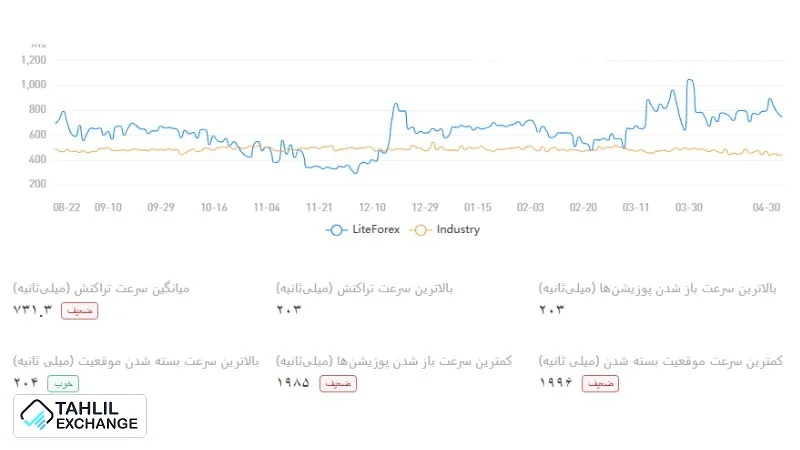The height and width of the screenshot is (450, 800).
Task: Click the LiteForex blue legend marker
Action: click(337, 229)
